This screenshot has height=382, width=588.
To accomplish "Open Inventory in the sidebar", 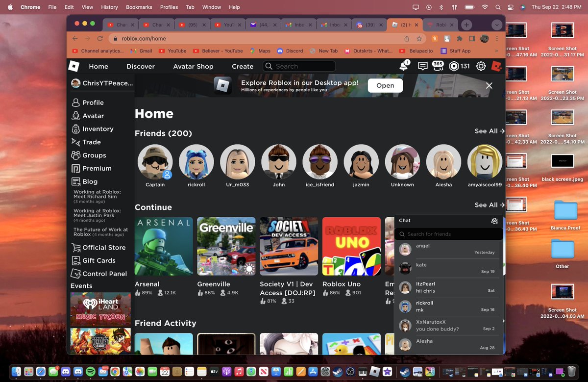I will tap(92, 129).
